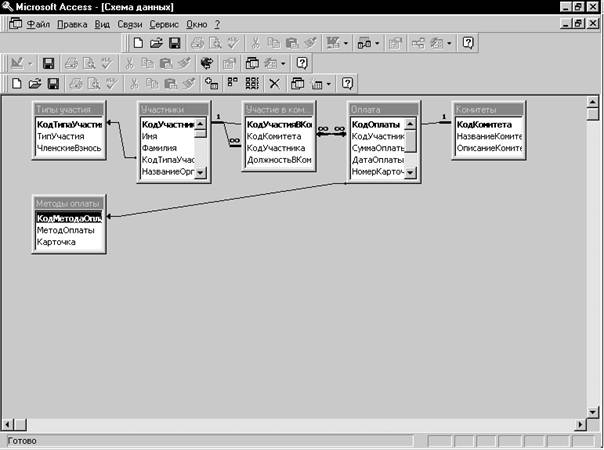Select field ДатаОплаты in Оплата

tap(378, 160)
